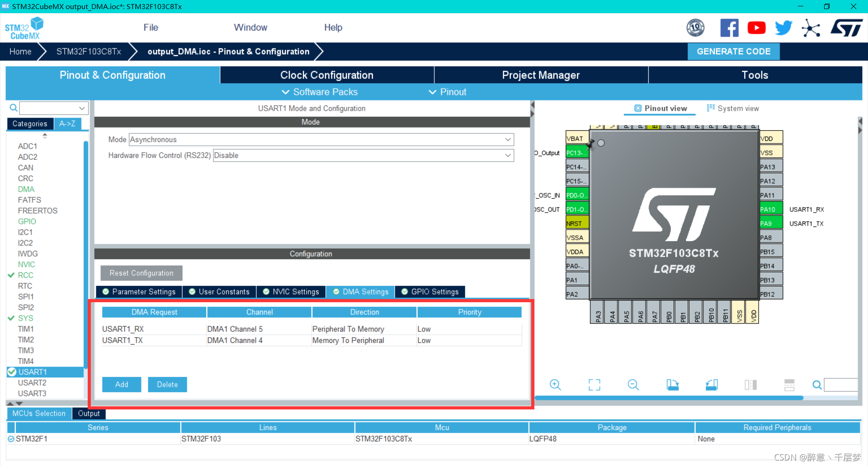This screenshot has height=466, width=868.
Task: Select the USART1_TX DMA request row
Action: click(311, 340)
